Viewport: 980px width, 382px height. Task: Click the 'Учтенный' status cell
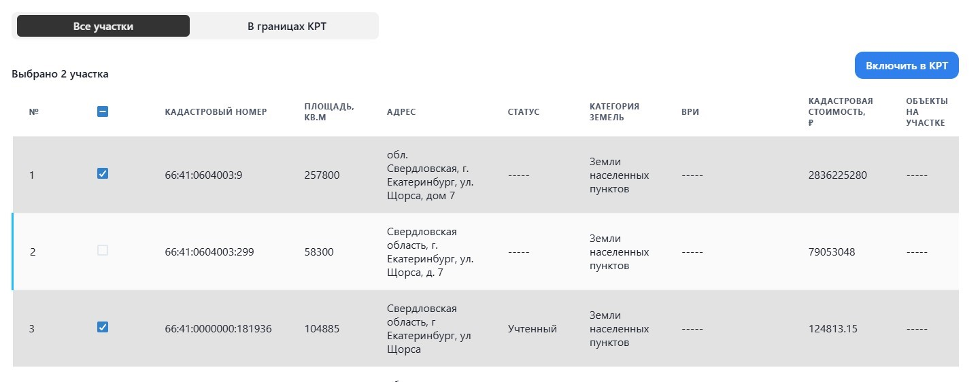(533, 329)
